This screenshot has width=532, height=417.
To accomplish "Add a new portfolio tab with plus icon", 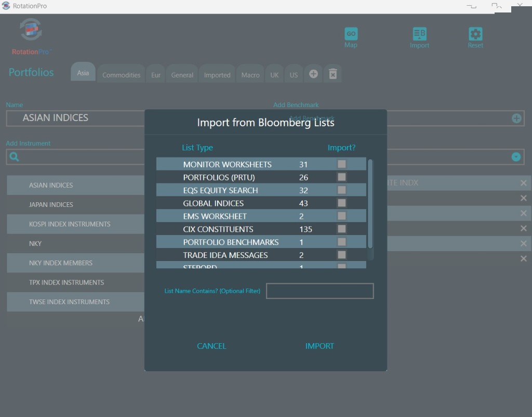I will point(313,74).
